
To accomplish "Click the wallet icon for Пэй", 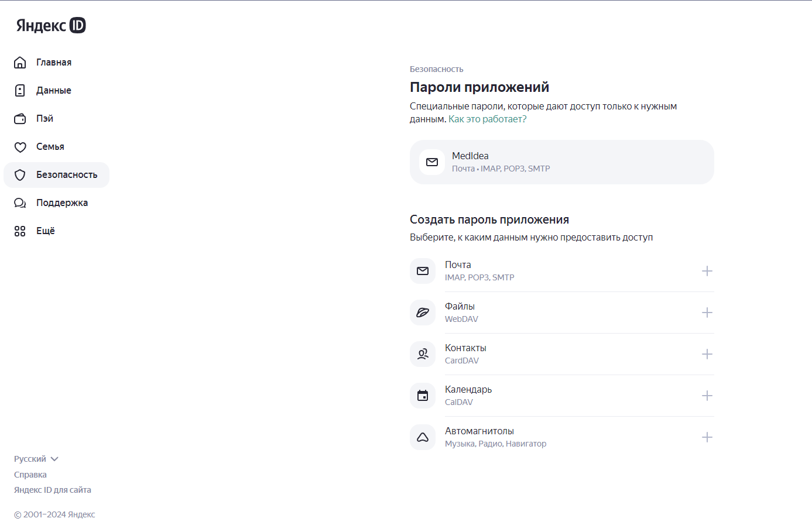I will pyautogui.click(x=20, y=119).
